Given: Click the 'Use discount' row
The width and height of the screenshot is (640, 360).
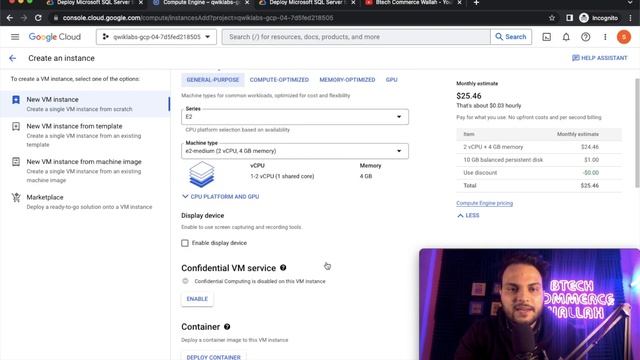Looking at the screenshot, I should tap(539, 173).
